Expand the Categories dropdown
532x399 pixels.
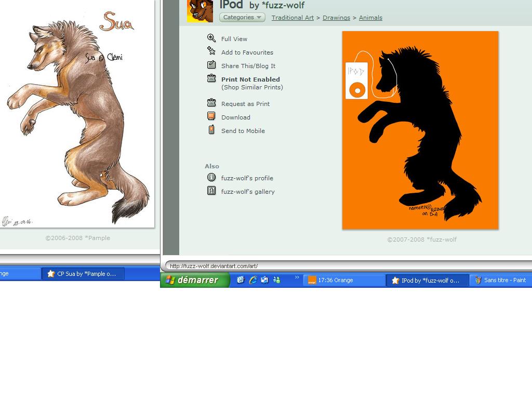coord(242,17)
